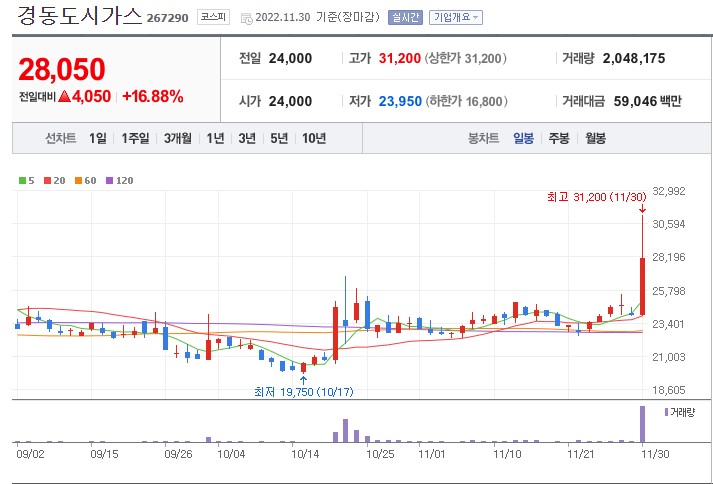The height and width of the screenshot is (484, 713).
Task: Select the 1일 line chart tab
Action: pos(98,138)
